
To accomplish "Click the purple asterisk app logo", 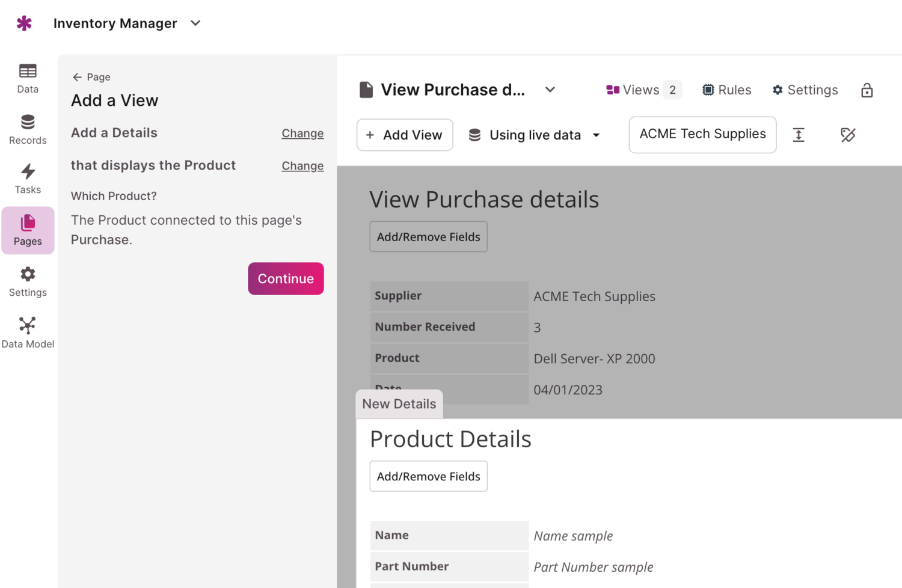I will pyautogui.click(x=24, y=23).
